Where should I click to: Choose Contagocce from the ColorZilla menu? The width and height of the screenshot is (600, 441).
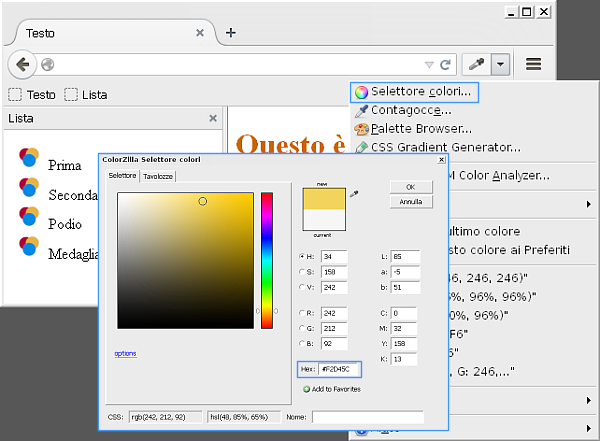coord(408,110)
